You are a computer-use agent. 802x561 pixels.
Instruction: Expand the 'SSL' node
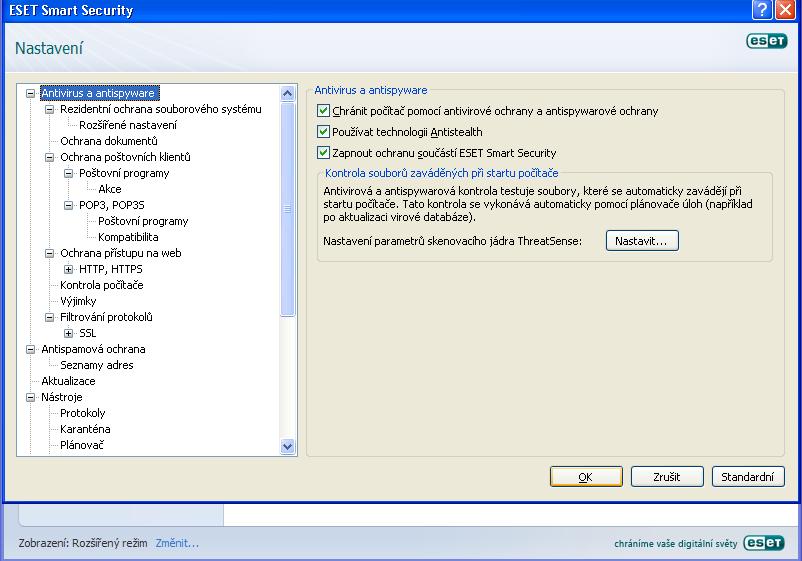(x=69, y=333)
